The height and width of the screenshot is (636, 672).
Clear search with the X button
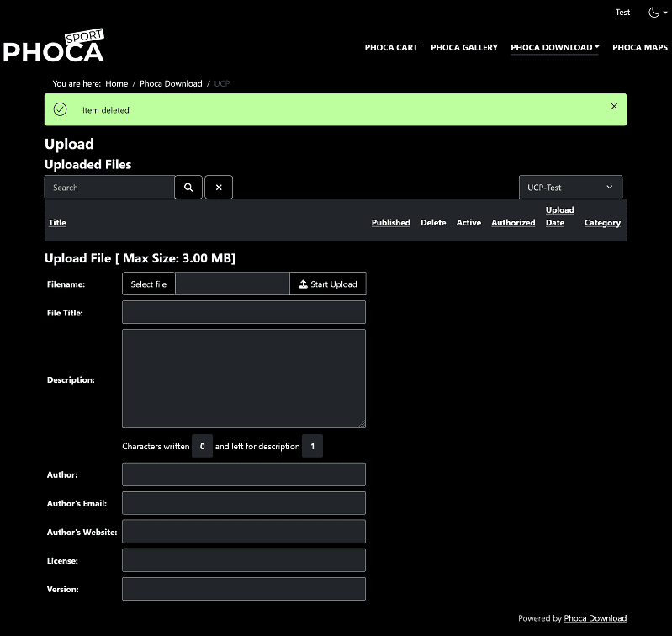(219, 188)
